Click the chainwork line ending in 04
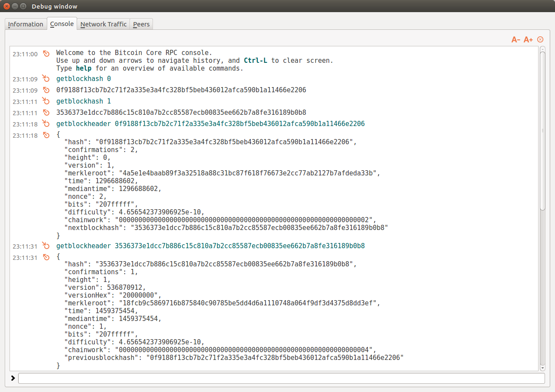 click(220, 350)
